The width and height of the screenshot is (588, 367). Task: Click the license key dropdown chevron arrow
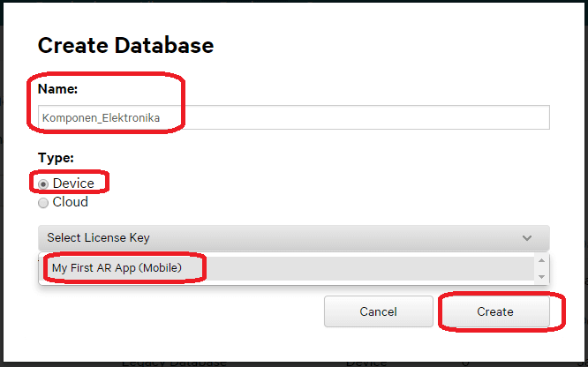click(x=527, y=238)
